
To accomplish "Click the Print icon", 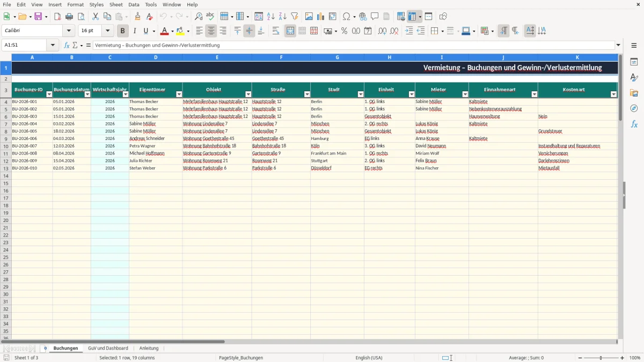I will coord(69,17).
